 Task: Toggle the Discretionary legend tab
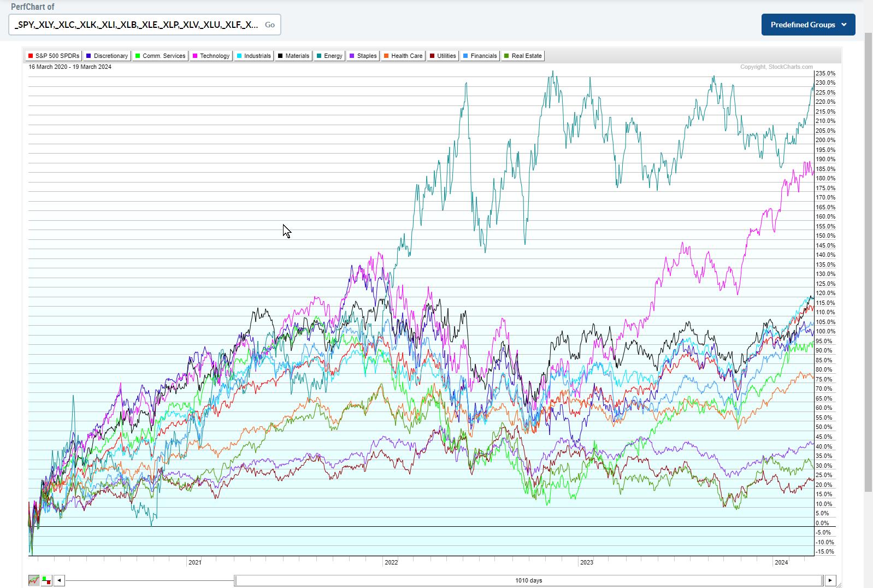click(x=107, y=56)
